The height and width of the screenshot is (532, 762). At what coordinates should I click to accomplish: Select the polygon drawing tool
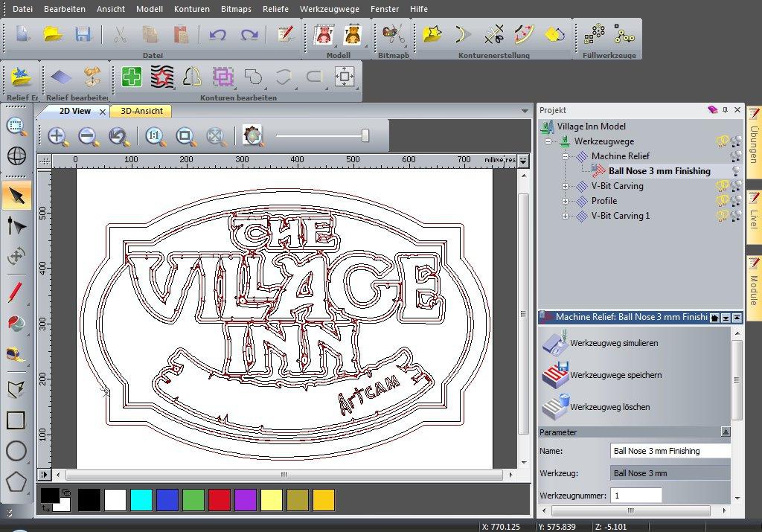pyautogui.click(x=16, y=482)
